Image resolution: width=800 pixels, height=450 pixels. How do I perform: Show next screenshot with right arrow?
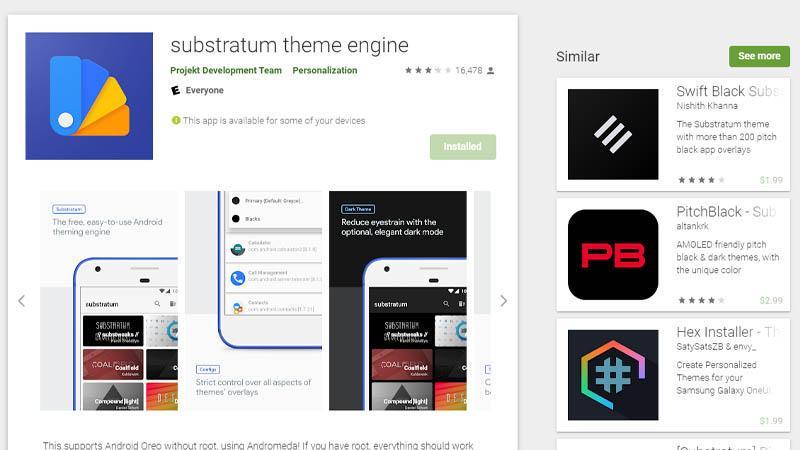coord(504,301)
